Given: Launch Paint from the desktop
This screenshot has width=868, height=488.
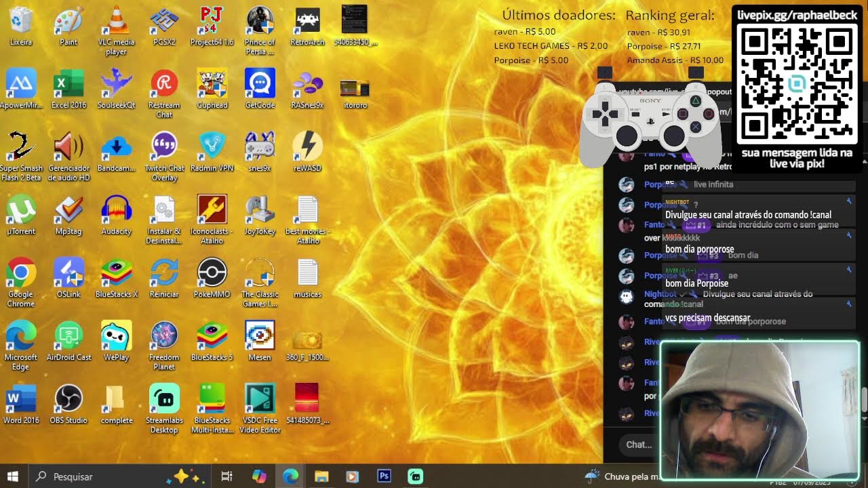Looking at the screenshot, I should pyautogui.click(x=68, y=26).
